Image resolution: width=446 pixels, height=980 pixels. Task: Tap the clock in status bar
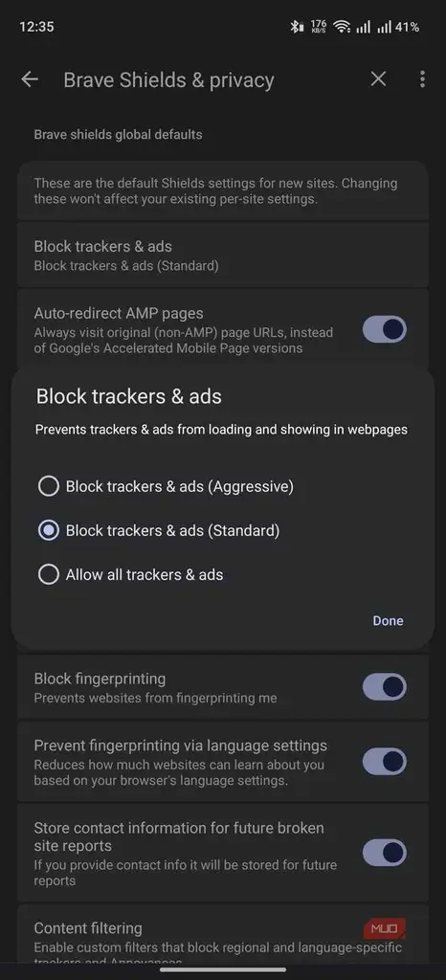pos(36,27)
